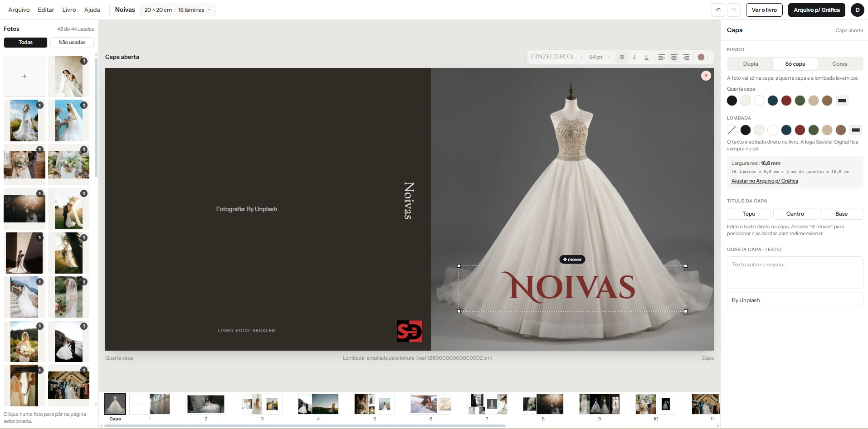This screenshot has width=868, height=429.
Task: Open the Editar menu
Action: point(46,10)
